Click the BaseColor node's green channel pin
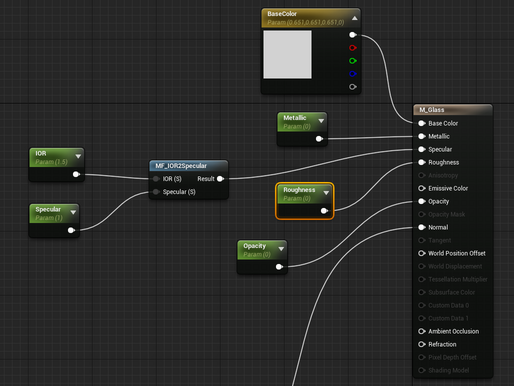The height and width of the screenshot is (386, 514). (x=353, y=61)
